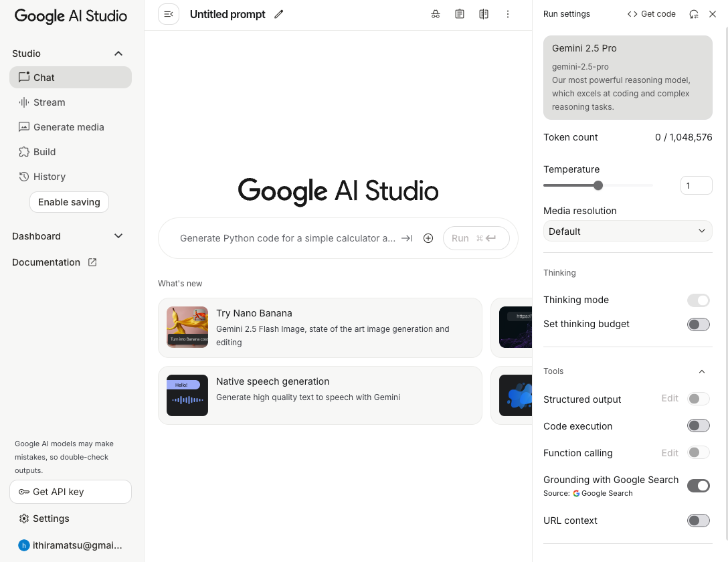Open Stream from the Studio menu

coord(49,102)
